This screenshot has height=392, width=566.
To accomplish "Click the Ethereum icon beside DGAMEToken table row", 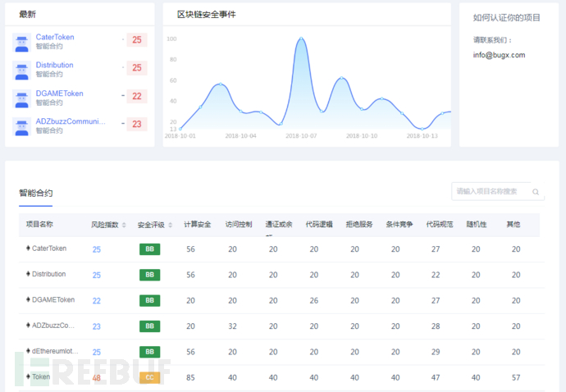I will point(28,299).
